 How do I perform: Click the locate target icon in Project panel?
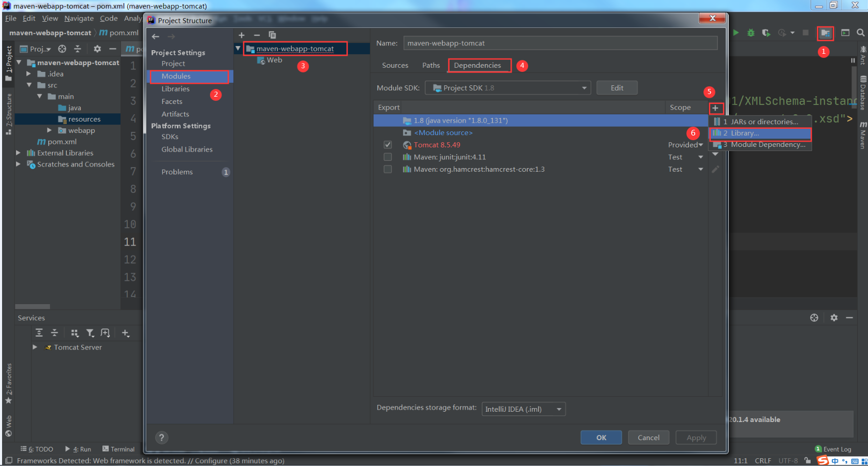coord(62,49)
